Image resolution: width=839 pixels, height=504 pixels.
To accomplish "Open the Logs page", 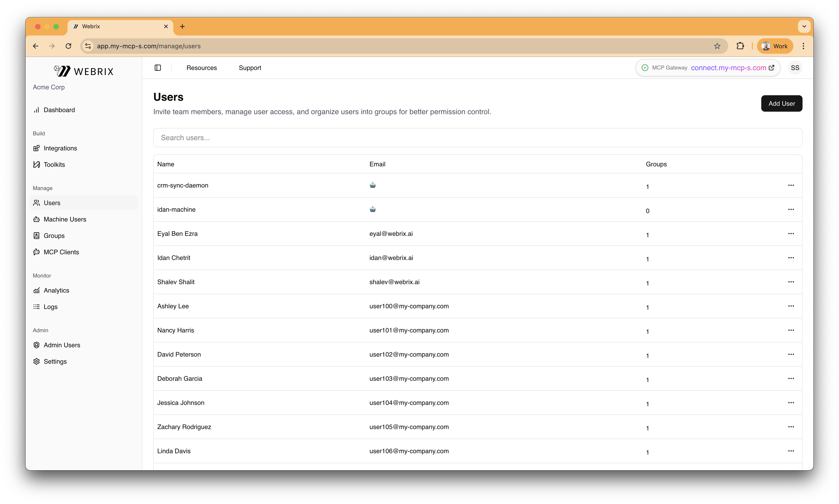I will tap(50, 307).
